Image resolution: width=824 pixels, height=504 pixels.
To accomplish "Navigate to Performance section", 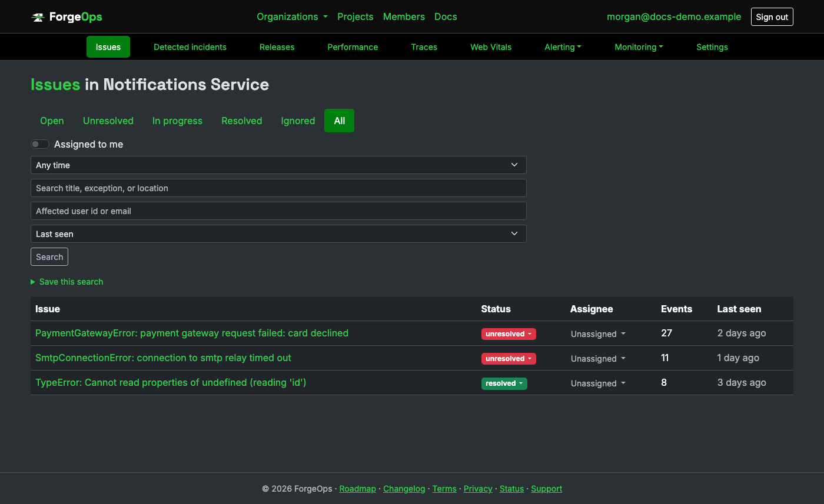I will tap(353, 47).
